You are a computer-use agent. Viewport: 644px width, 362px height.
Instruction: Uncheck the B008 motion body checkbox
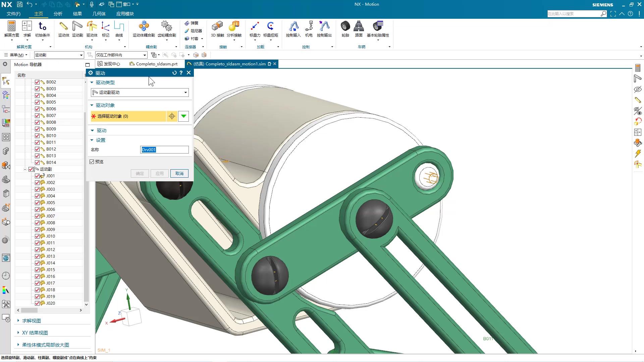tap(37, 122)
